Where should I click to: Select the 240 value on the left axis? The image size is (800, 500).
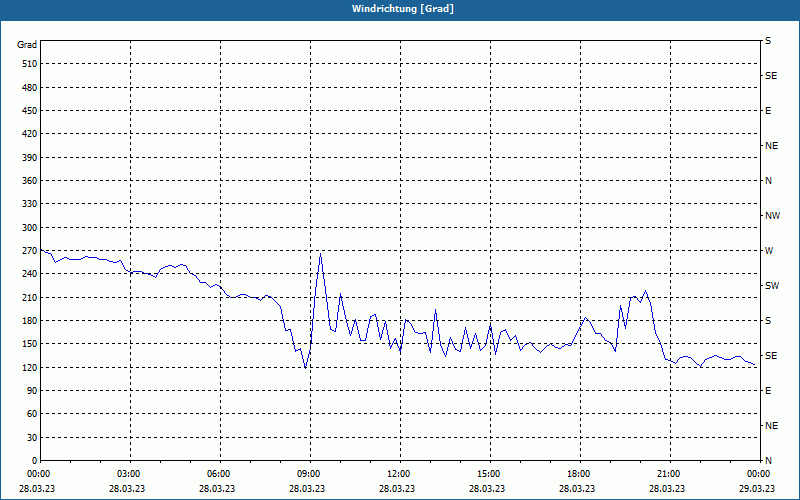point(30,274)
